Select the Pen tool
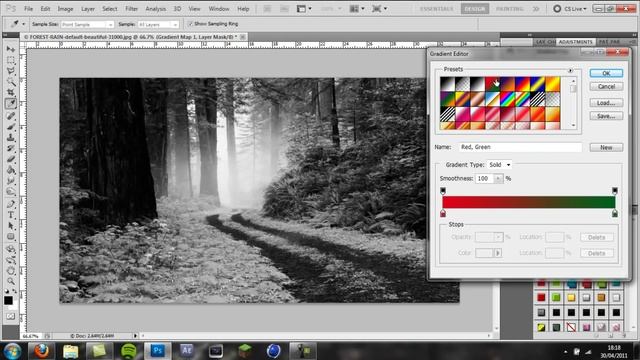 [x=11, y=204]
